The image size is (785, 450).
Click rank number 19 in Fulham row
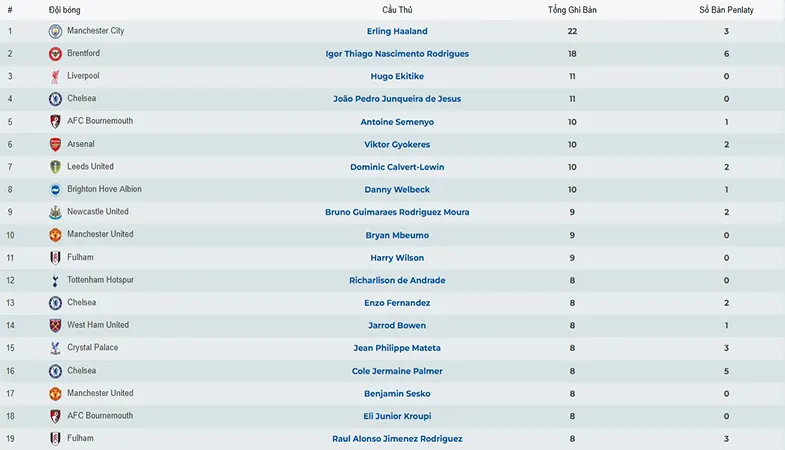point(10,438)
